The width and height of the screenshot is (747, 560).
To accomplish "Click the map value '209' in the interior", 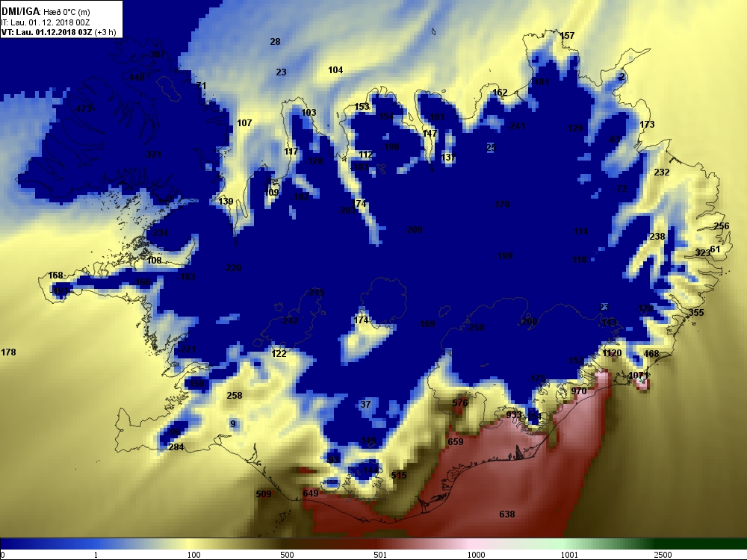I will pyautogui.click(x=414, y=230).
